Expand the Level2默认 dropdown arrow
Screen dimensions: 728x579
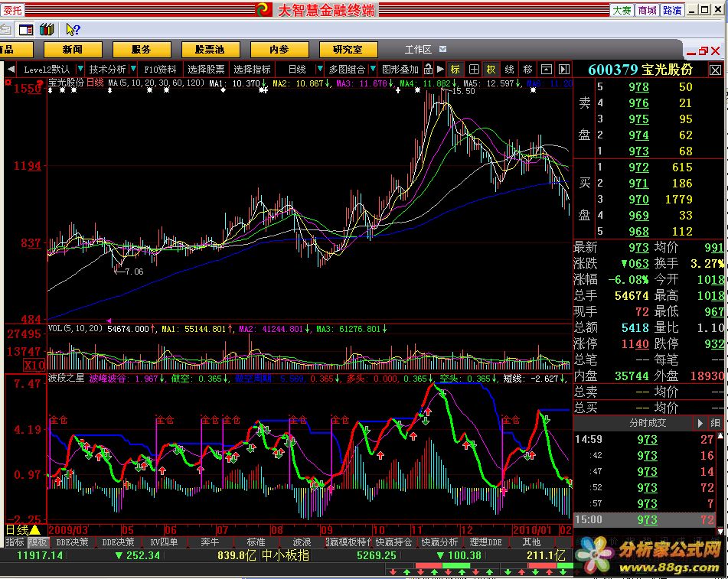pyautogui.click(x=80, y=69)
